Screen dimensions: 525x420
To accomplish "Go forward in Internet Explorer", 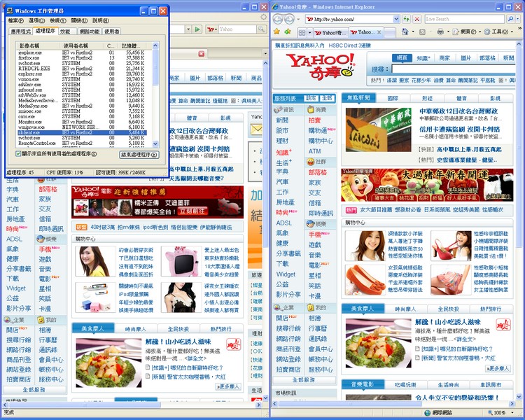I will coord(289,19).
